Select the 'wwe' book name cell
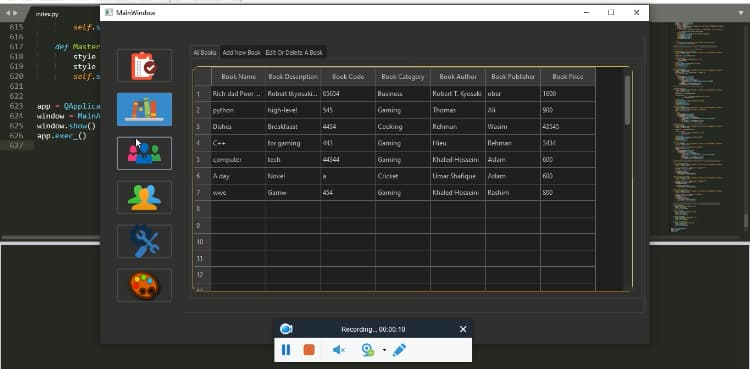This screenshot has height=369, width=750. point(238,192)
